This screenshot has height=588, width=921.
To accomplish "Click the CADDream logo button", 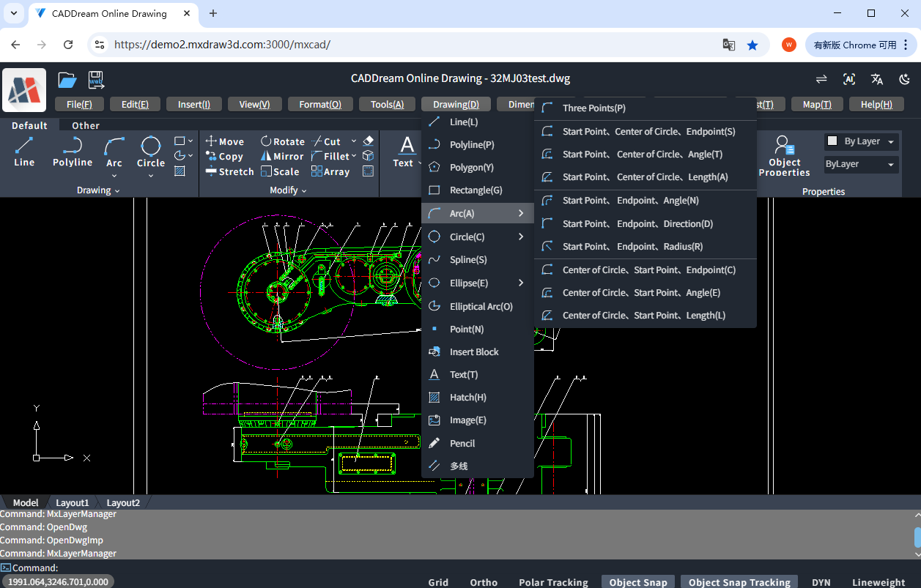I will tap(24, 90).
